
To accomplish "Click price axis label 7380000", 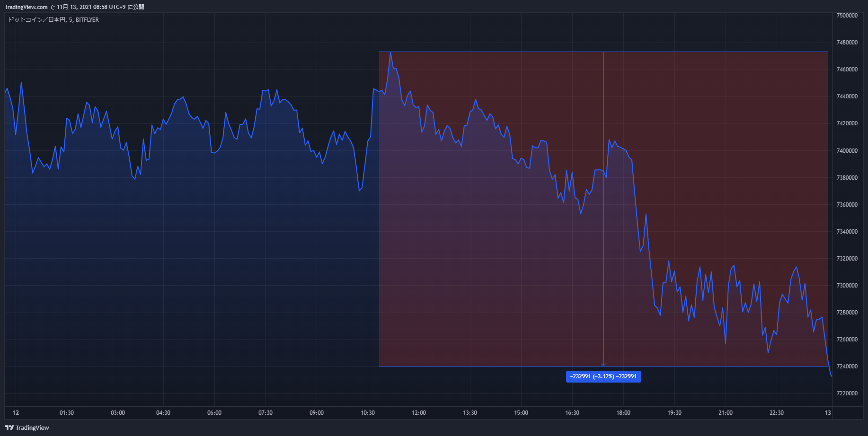I will point(847,178).
